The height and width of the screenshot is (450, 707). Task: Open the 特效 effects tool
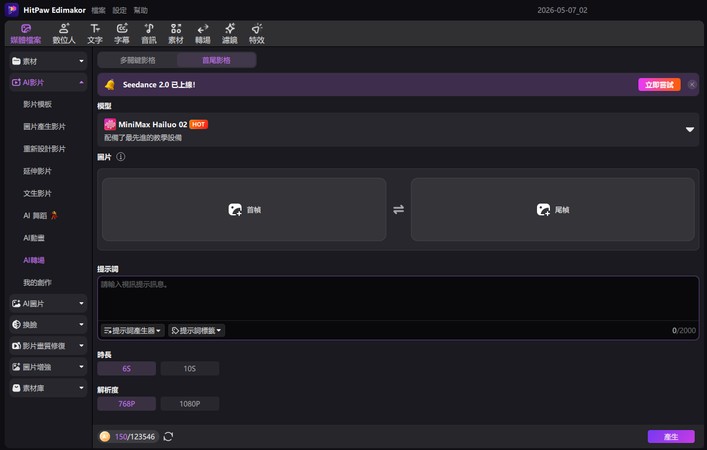257,34
